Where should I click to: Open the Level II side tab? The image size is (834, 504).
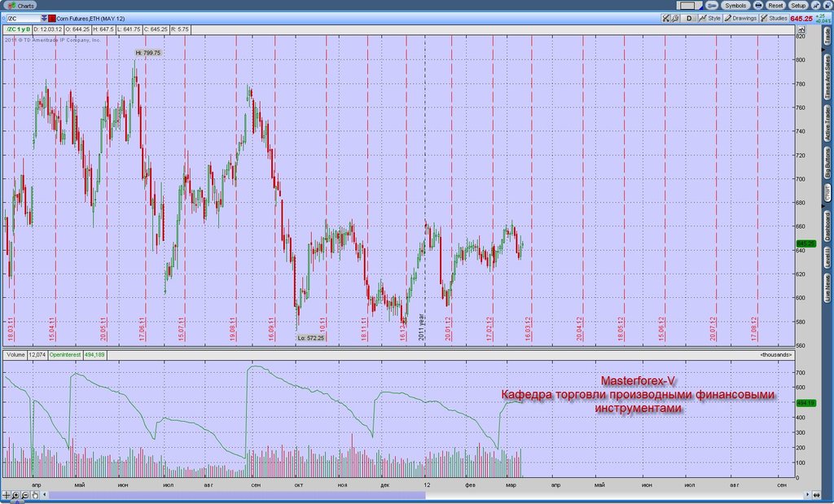(x=827, y=257)
